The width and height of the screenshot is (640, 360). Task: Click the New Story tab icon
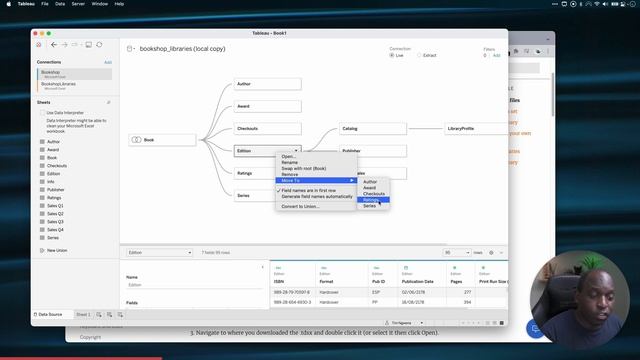(120, 315)
